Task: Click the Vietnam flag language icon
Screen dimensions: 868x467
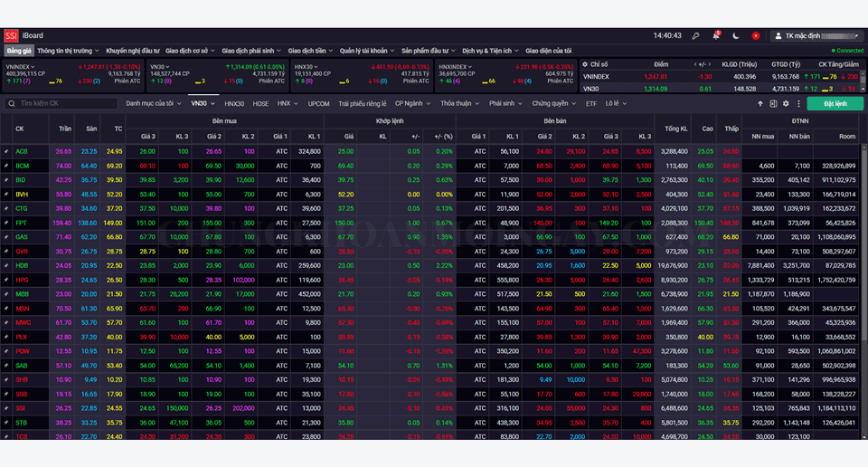Action: point(756,35)
